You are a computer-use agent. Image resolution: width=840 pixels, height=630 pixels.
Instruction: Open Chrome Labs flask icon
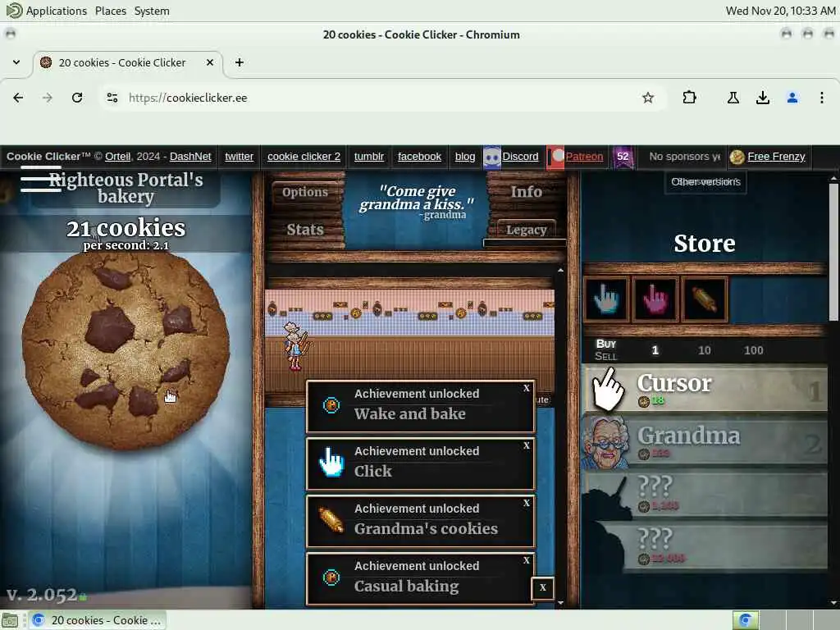[733, 98]
